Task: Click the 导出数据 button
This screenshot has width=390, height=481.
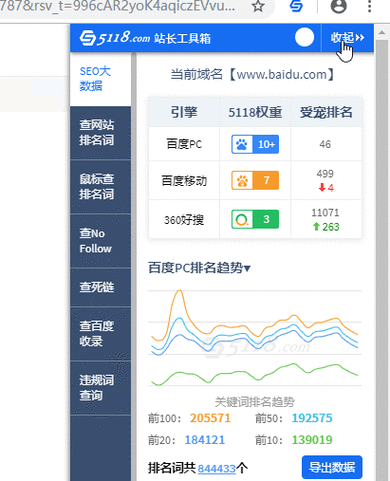Action: coord(332,467)
